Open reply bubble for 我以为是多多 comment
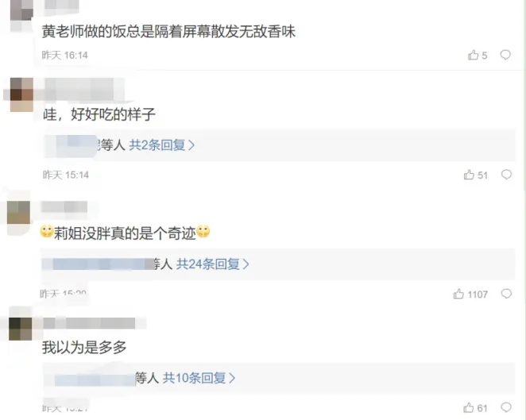 506,407
